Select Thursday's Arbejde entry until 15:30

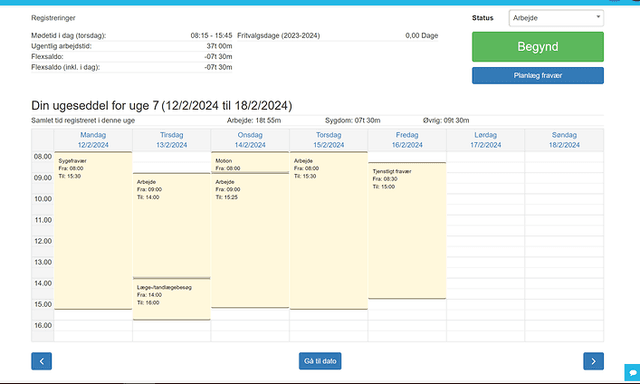[329, 231]
